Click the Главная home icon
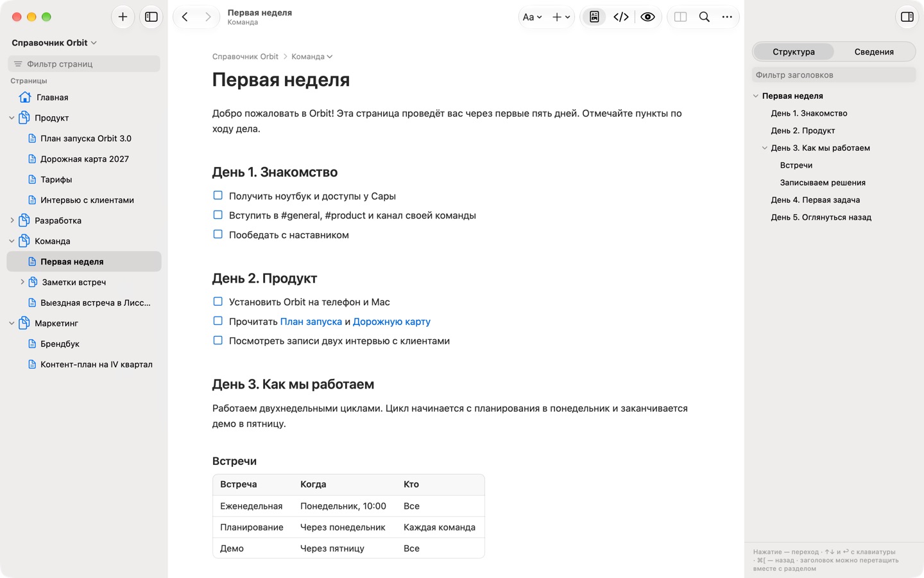The width and height of the screenshot is (924, 578). (x=25, y=97)
